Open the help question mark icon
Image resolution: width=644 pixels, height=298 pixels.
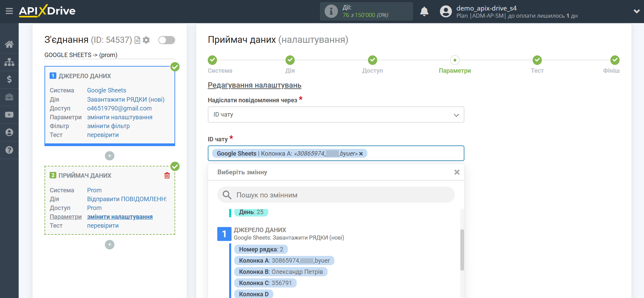pyautogui.click(x=9, y=150)
